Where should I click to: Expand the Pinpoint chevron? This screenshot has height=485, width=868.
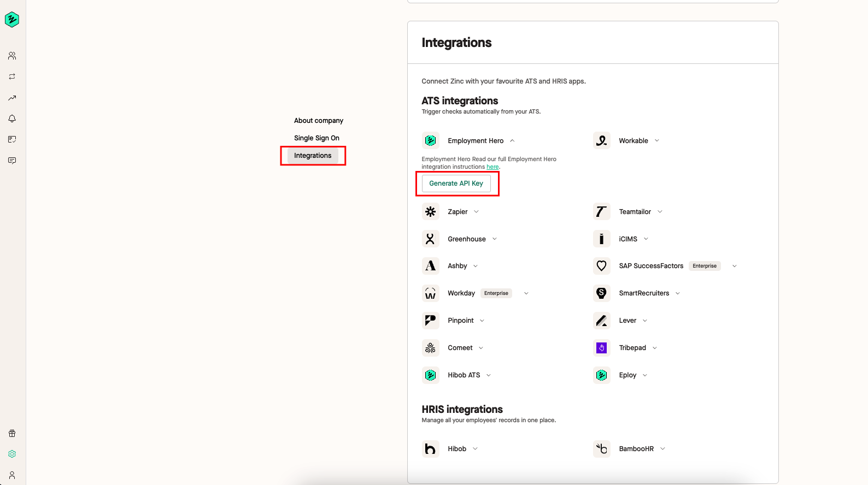coord(482,321)
